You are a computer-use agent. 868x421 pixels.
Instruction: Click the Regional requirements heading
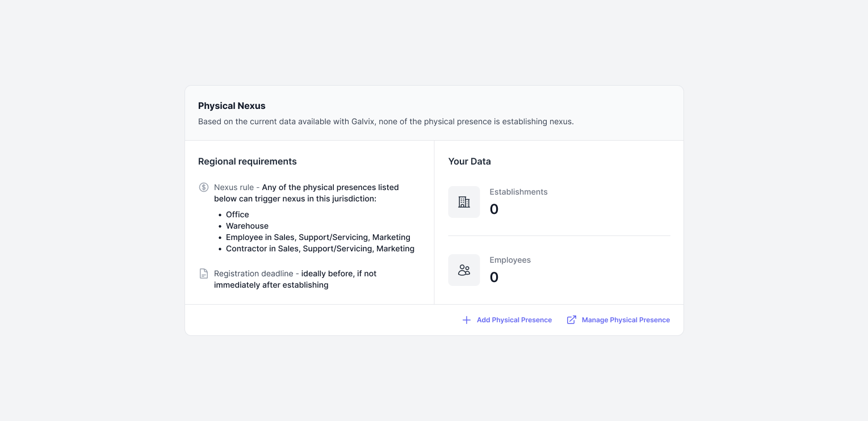point(248,161)
